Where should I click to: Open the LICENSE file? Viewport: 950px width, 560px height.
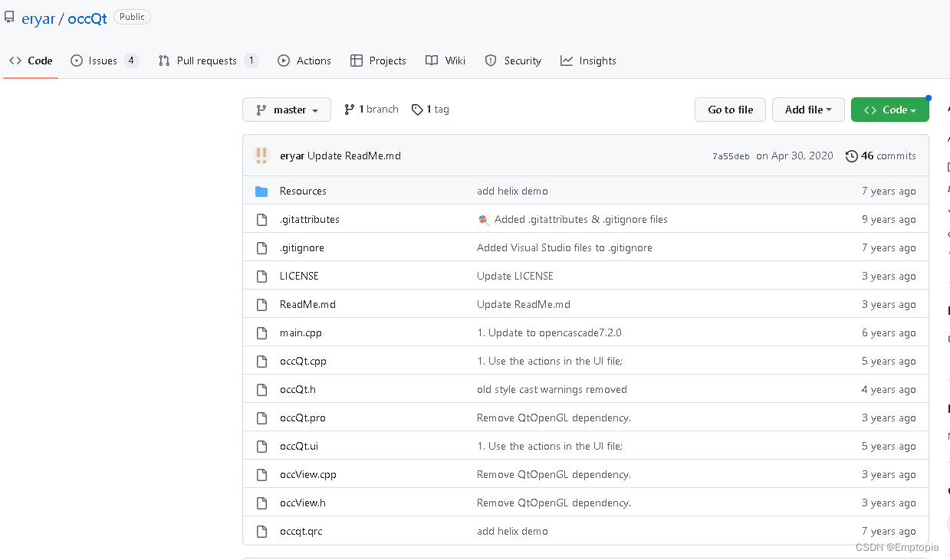(299, 276)
